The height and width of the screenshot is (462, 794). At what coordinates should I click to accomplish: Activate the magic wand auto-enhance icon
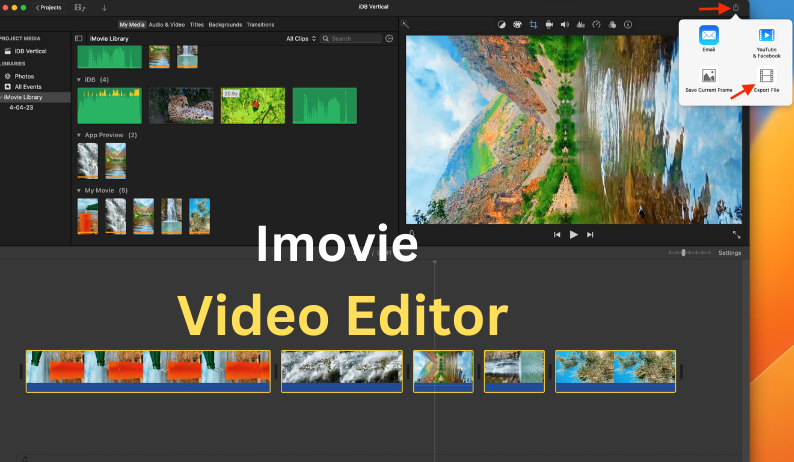click(x=405, y=24)
